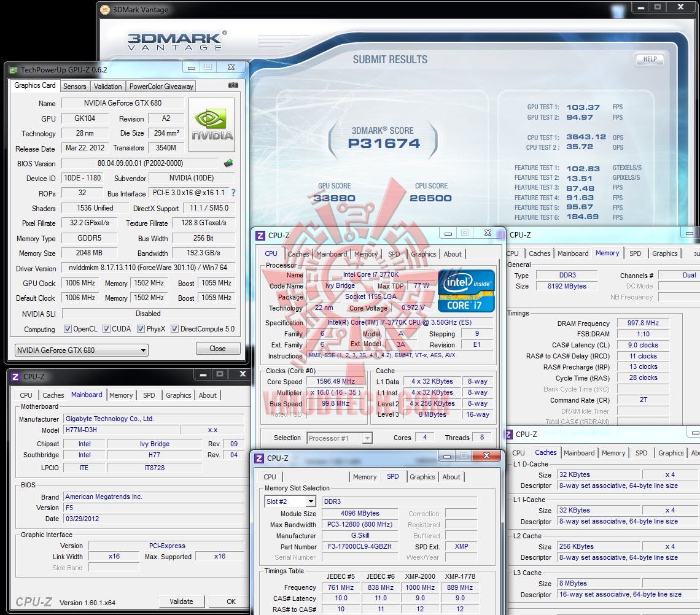Click the GPU-Z screenshot camera icon

233,85
